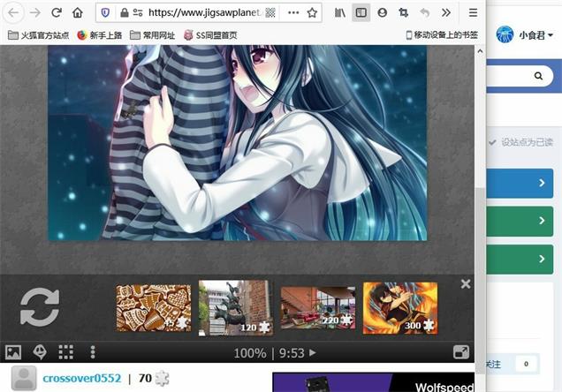Image resolution: width=562 pixels, height=392 pixels.
Task: Reload the current page
Action: point(57,13)
